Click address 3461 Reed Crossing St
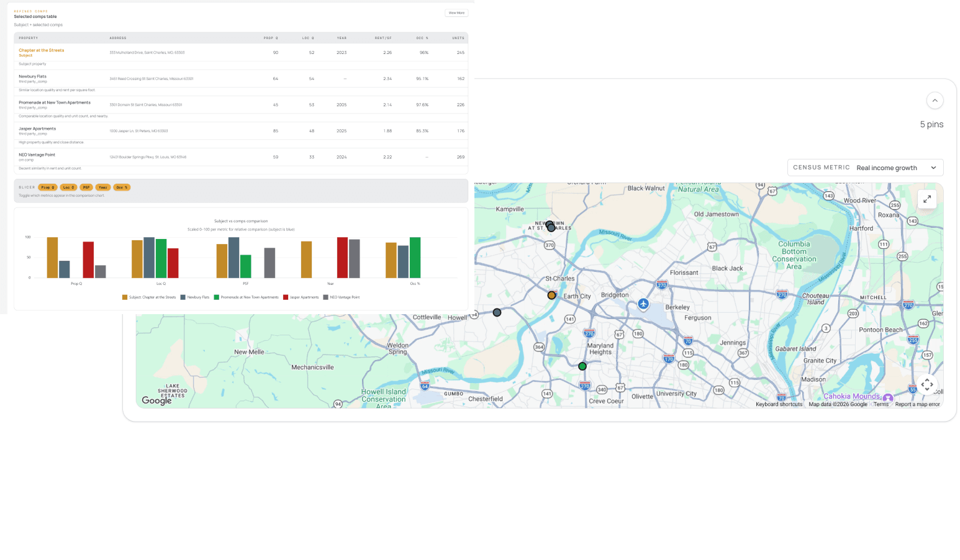The width and height of the screenshot is (960, 560). pos(152,79)
